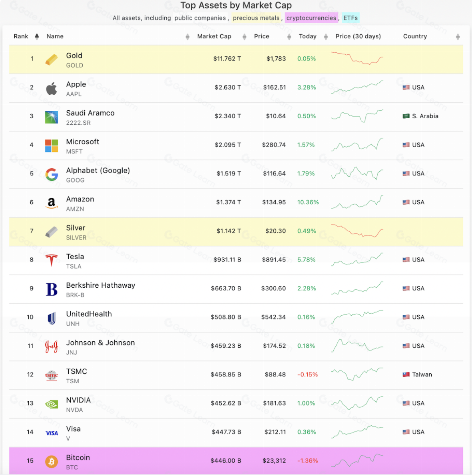Select the public companies filter
The height and width of the screenshot is (476, 472).
[x=200, y=18]
